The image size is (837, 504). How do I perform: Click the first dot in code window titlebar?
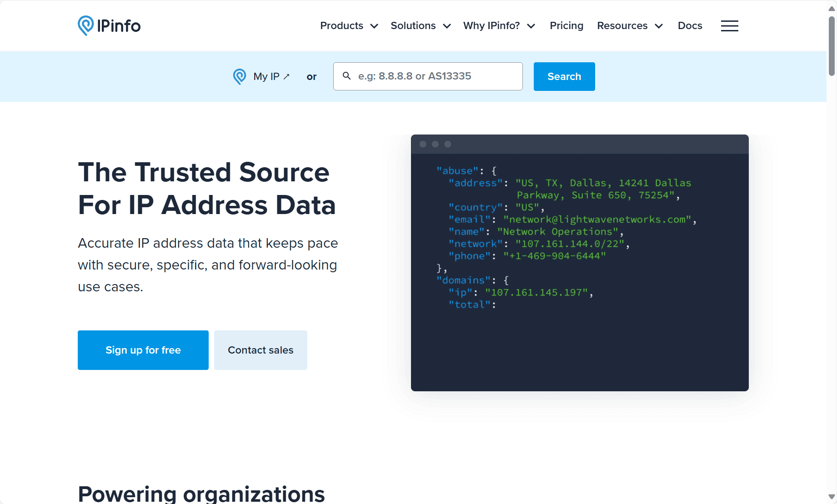[423, 144]
